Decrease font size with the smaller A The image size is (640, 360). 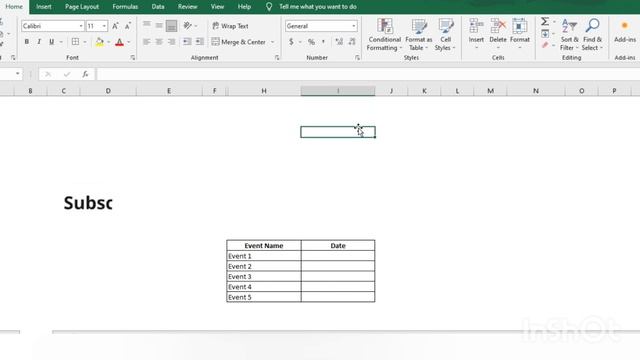(x=128, y=26)
